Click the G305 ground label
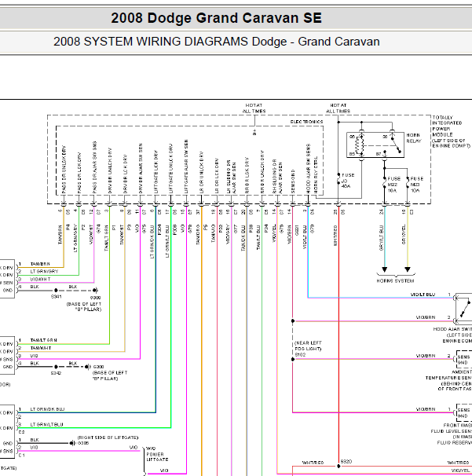The width and height of the screenshot is (472, 476). click(83, 443)
